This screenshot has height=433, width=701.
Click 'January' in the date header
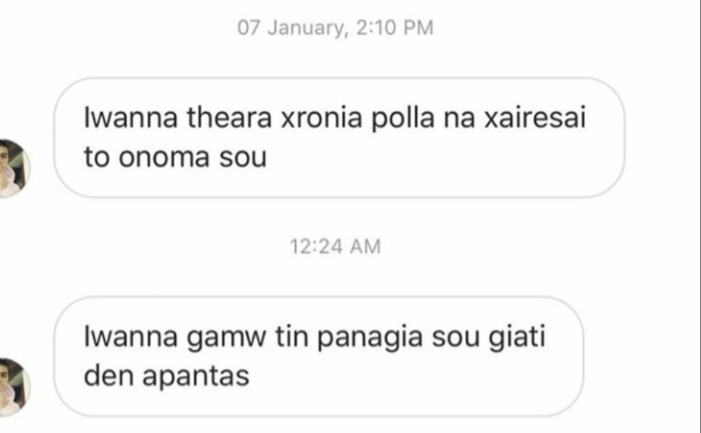(308, 28)
